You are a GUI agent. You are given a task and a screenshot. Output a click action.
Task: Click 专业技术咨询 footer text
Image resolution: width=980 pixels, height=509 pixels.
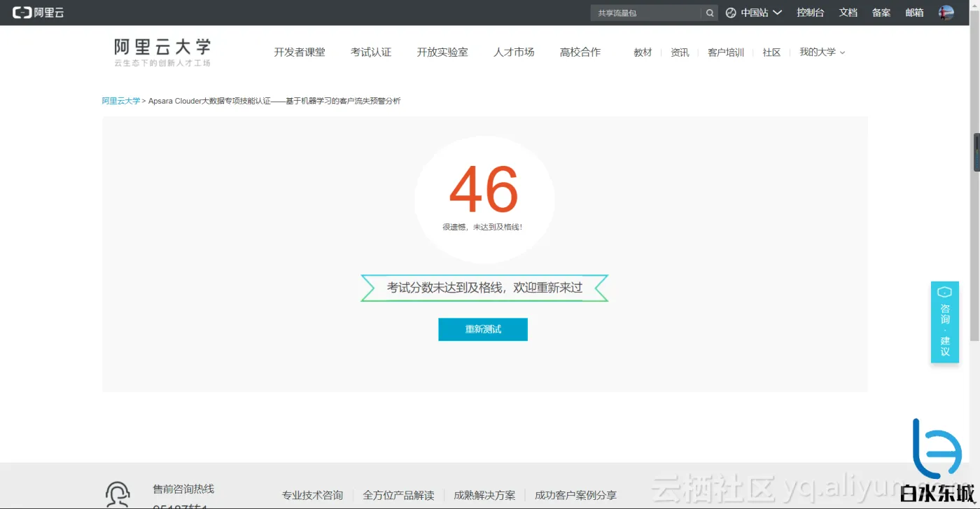point(312,495)
